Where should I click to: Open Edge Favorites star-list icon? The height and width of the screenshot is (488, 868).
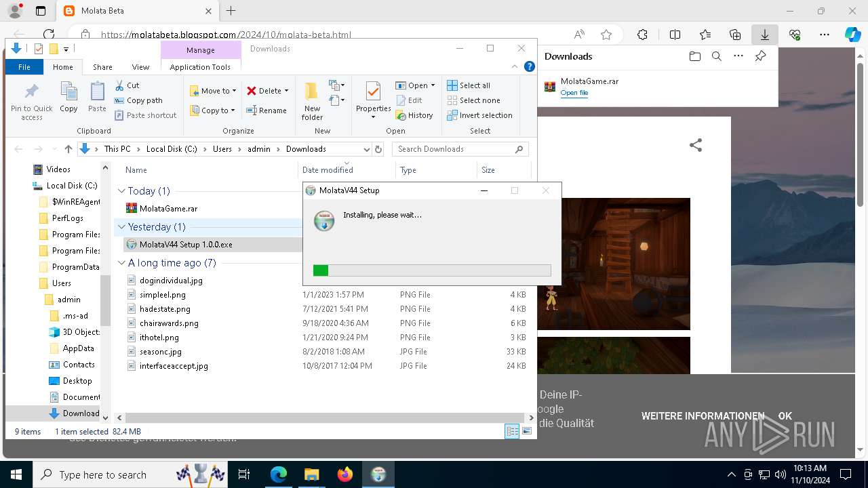705,35
